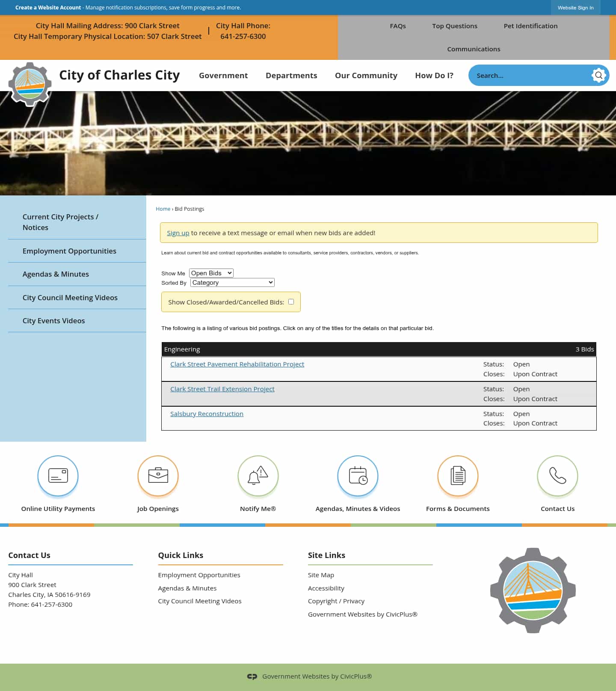Image resolution: width=616 pixels, height=691 pixels.
Task: Open the Show Me Open Bids dropdown
Action: click(x=211, y=273)
